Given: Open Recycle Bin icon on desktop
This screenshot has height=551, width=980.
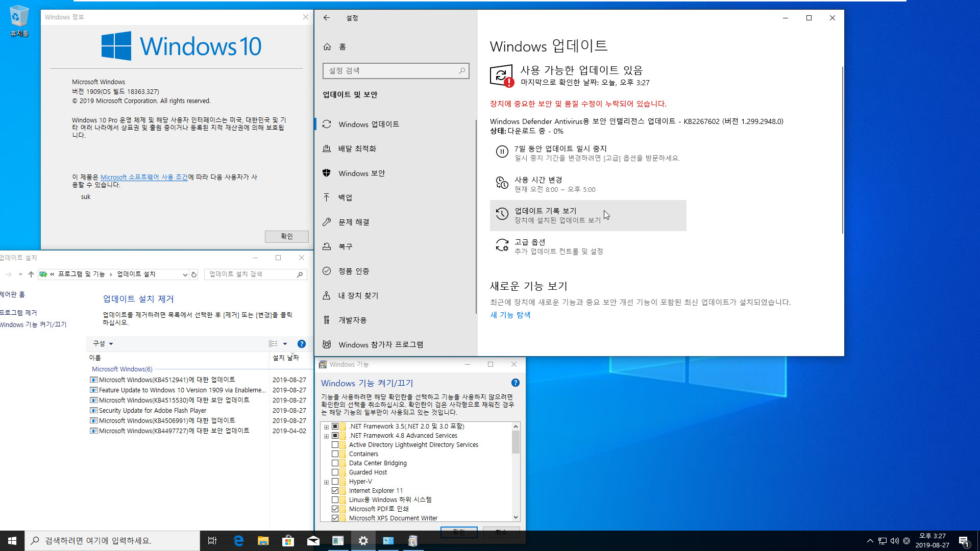Looking at the screenshot, I should tap(19, 21).
